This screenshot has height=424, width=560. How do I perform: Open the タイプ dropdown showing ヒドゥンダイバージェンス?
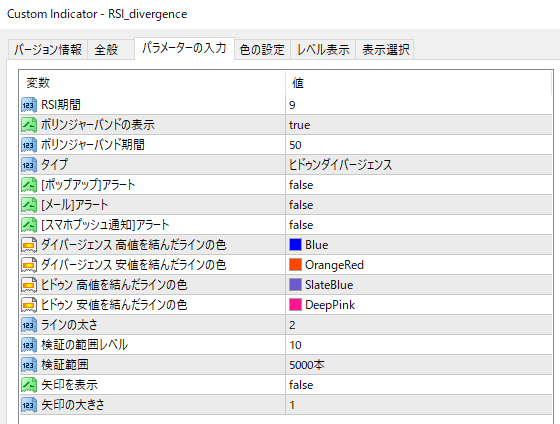click(x=419, y=165)
